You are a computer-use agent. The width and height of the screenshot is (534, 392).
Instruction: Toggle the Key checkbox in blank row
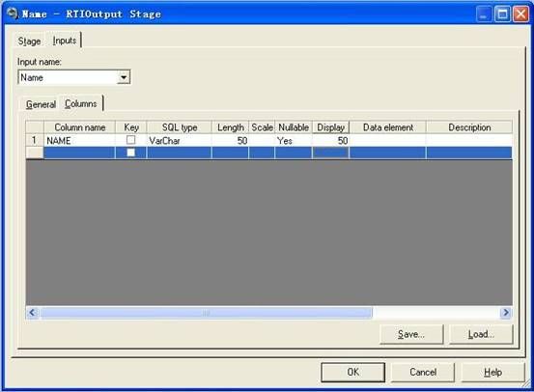click(130, 153)
